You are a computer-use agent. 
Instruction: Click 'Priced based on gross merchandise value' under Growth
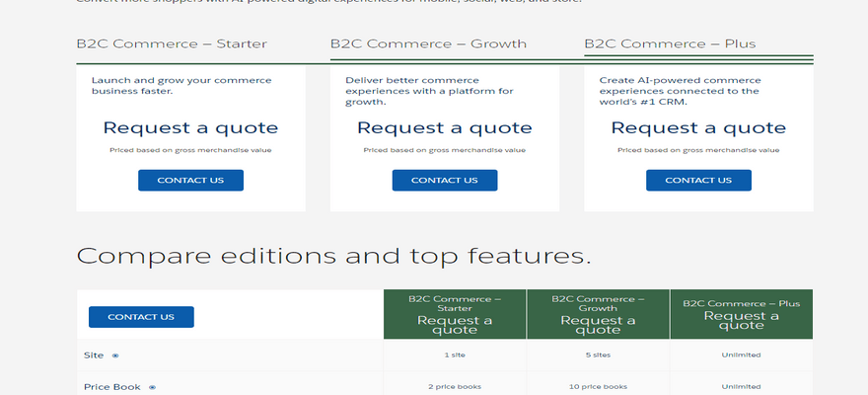[x=445, y=150]
